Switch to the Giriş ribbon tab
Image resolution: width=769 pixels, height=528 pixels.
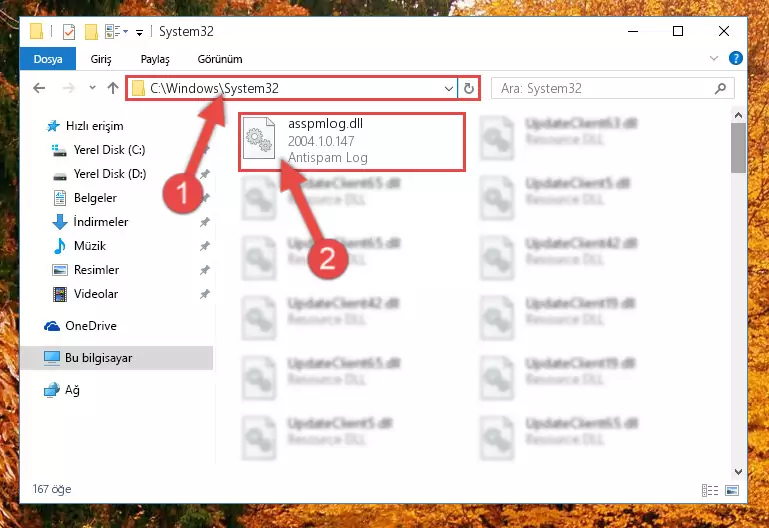pos(101,59)
